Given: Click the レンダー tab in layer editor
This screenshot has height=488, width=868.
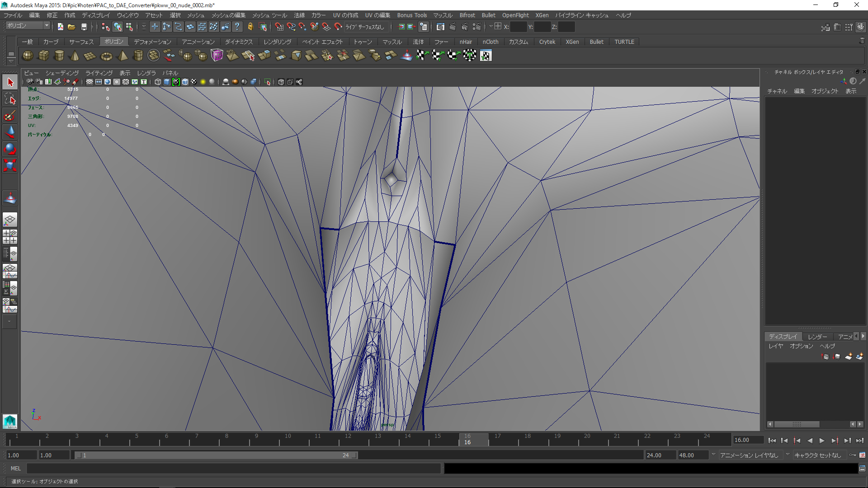Looking at the screenshot, I should click(817, 337).
